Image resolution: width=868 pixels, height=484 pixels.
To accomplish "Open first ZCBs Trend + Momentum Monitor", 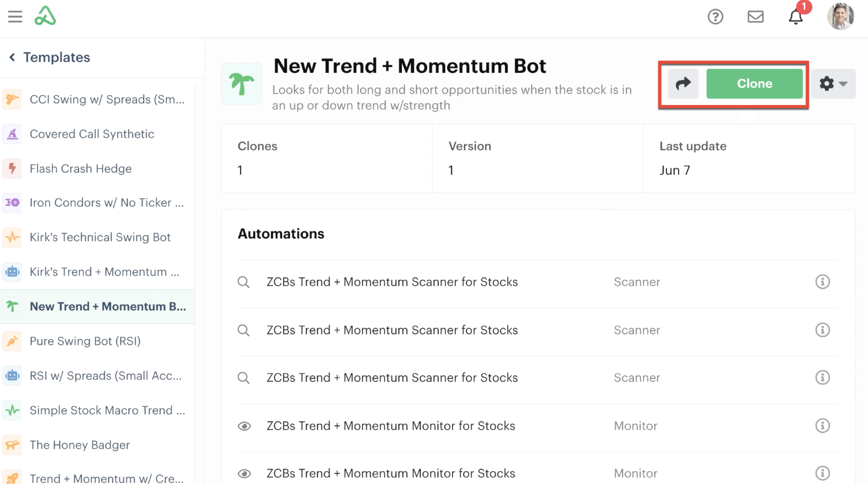I will (x=391, y=426).
